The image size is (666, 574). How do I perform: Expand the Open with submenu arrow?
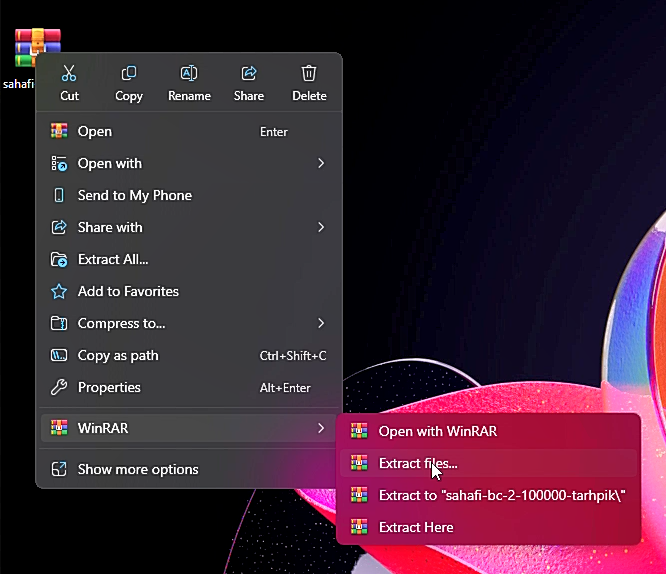pos(321,163)
